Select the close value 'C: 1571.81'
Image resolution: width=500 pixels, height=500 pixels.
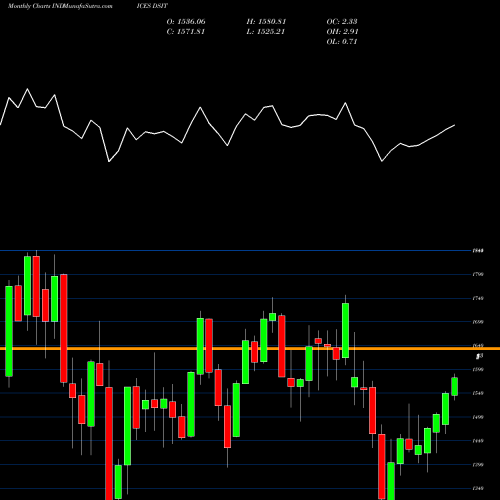[x=186, y=32]
